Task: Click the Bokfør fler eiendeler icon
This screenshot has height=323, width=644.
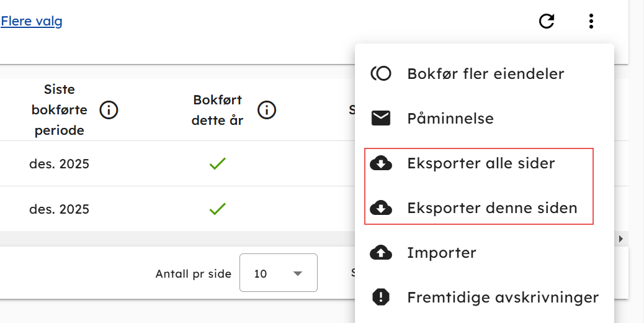Action: pyautogui.click(x=381, y=74)
